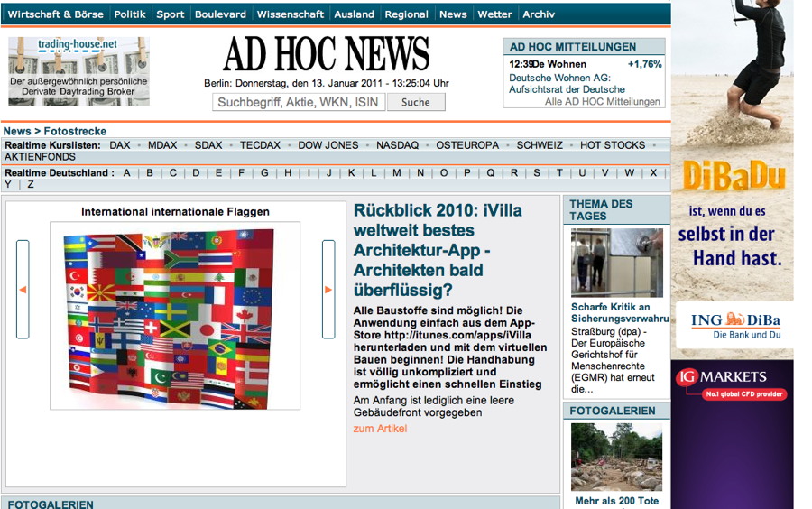Open the Wirtschaft & Börse menu item

55,14
